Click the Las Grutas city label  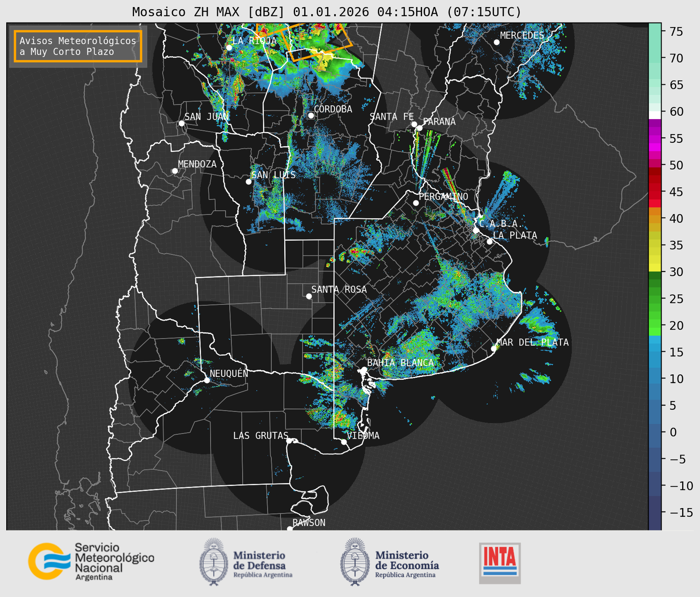click(260, 436)
